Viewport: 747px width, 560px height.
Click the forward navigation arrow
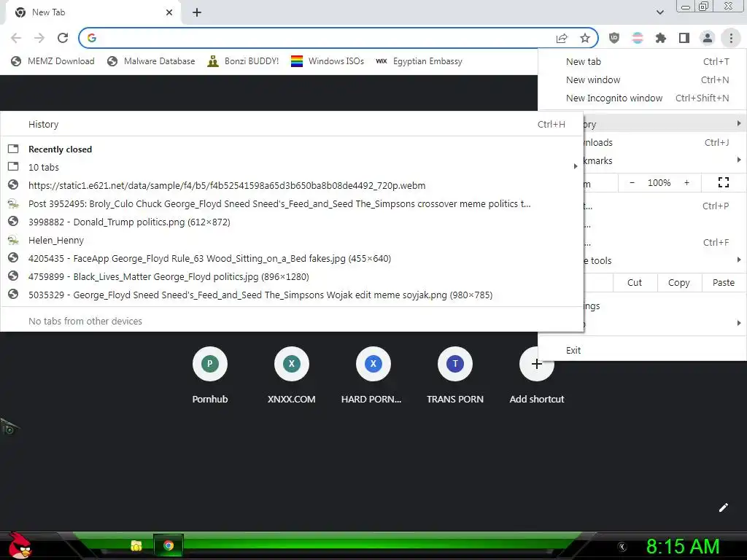pos(39,38)
